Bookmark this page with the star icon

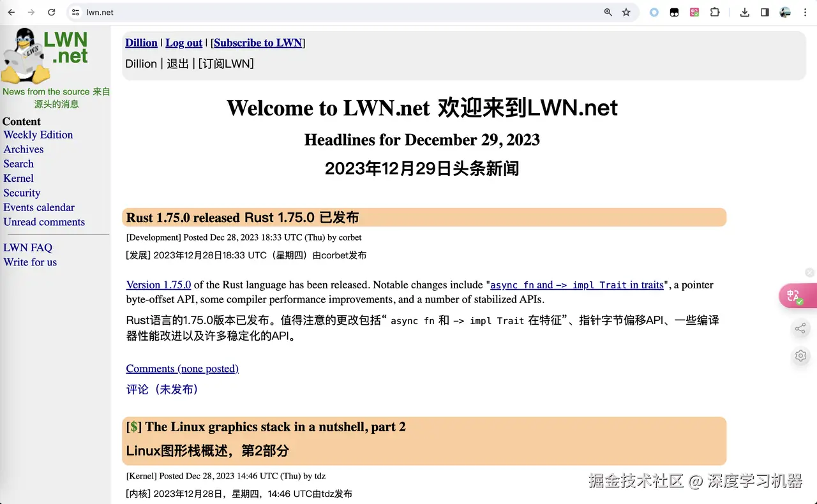point(626,11)
